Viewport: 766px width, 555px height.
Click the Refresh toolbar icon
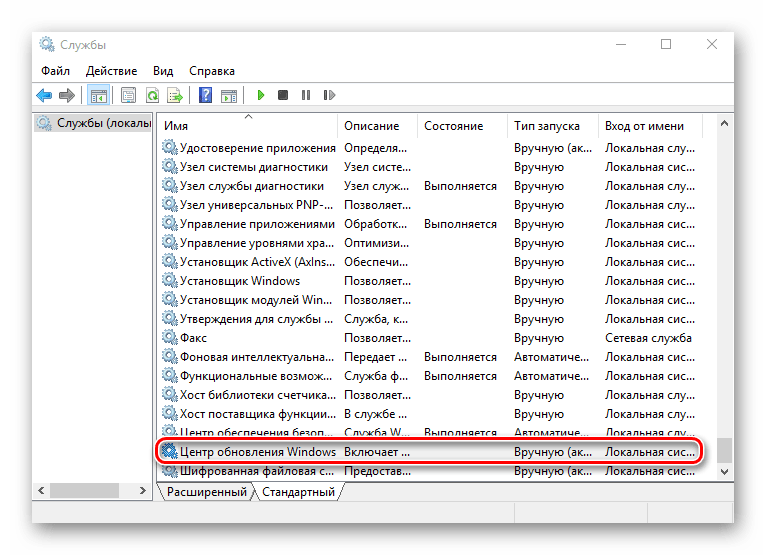click(152, 95)
